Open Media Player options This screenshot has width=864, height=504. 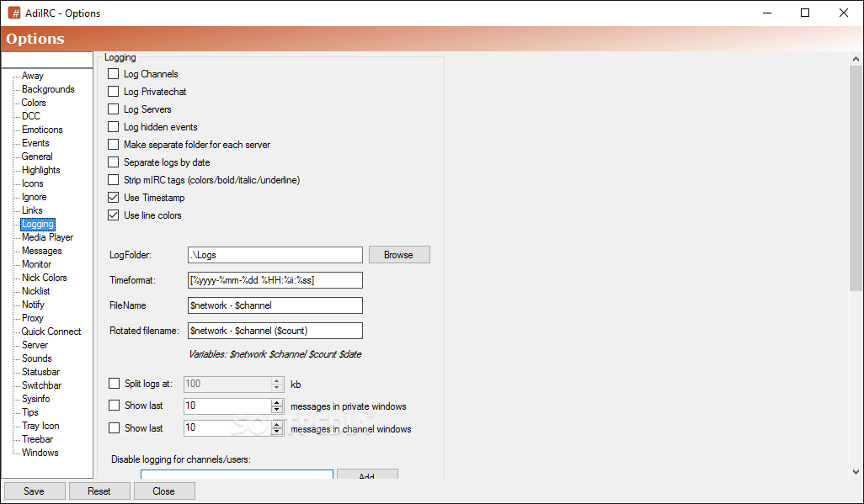[47, 237]
